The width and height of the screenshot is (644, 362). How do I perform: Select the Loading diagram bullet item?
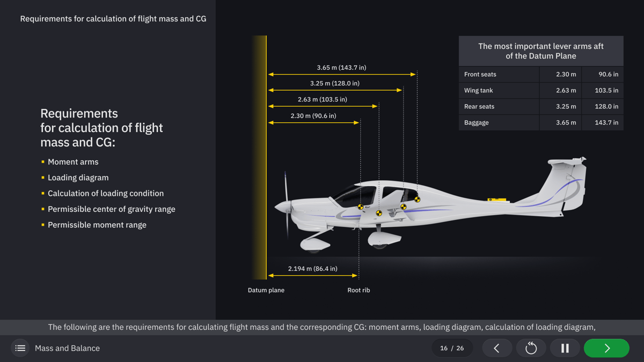77,177
